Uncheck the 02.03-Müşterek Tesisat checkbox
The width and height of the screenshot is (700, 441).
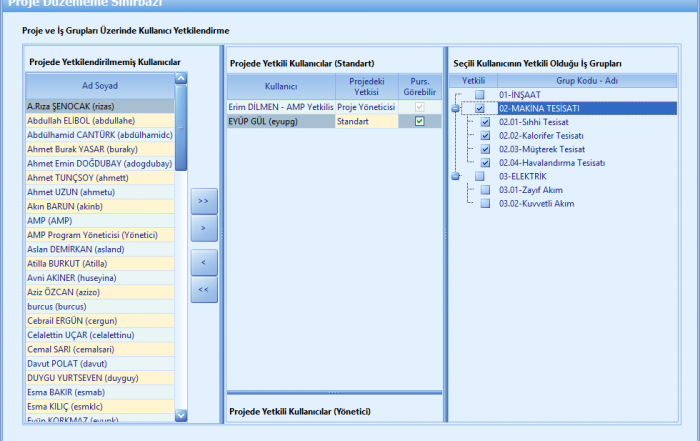[x=486, y=149]
